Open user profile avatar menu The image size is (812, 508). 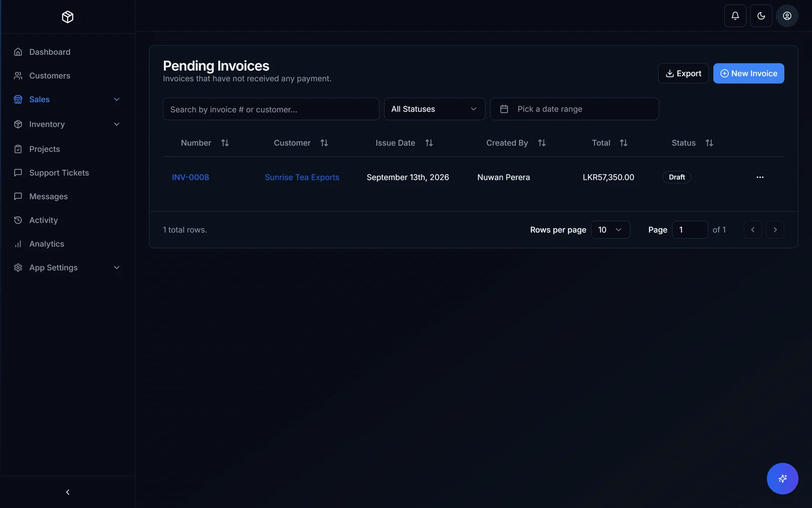pos(787,16)
